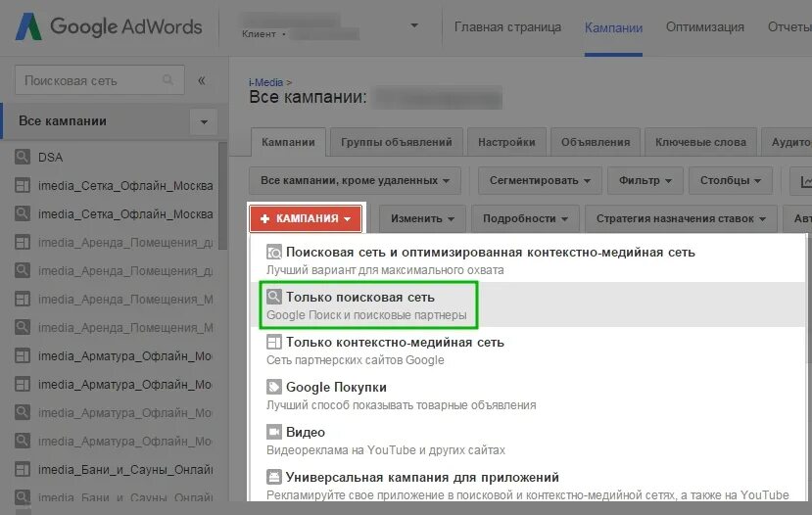812x515 pixels.
Task: Click the red + КАМПАНИЯ button
Action: pyautogui.click(x=306, y=219)
